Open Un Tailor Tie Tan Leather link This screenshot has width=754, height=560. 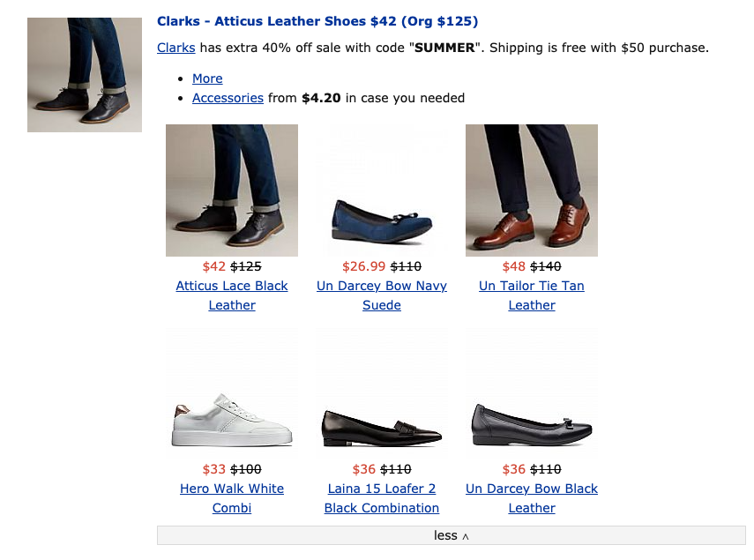pos(532,286)
